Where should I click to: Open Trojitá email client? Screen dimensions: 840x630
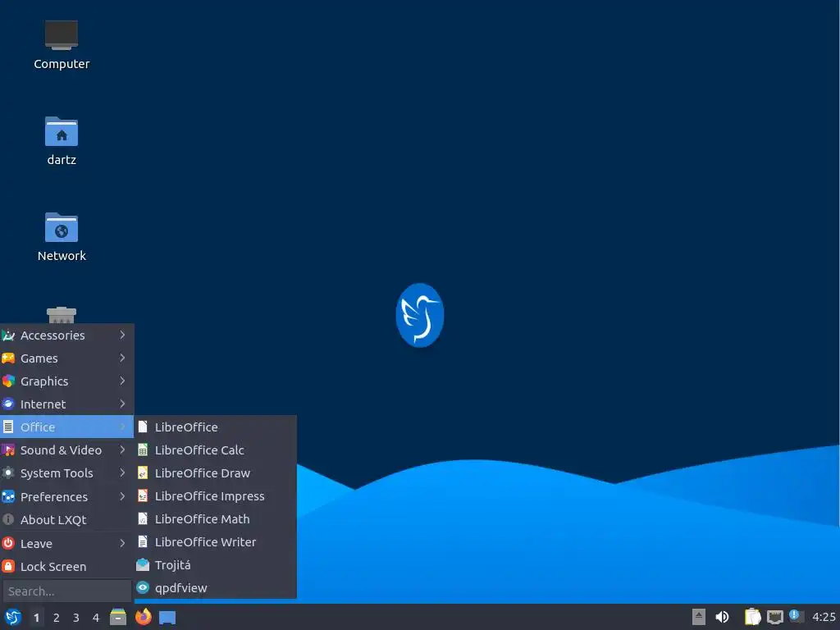(216, 565)
